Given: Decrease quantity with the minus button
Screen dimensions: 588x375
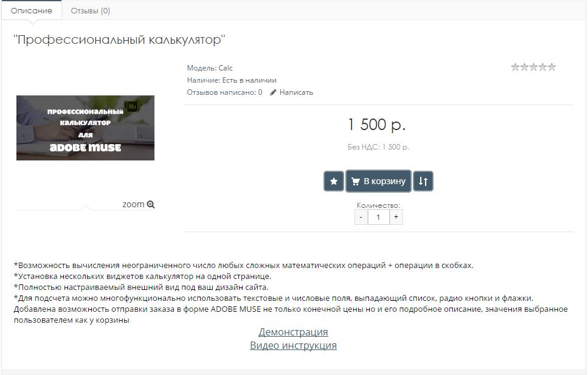Looking at the screenshot, I should [x=361, y=217].
